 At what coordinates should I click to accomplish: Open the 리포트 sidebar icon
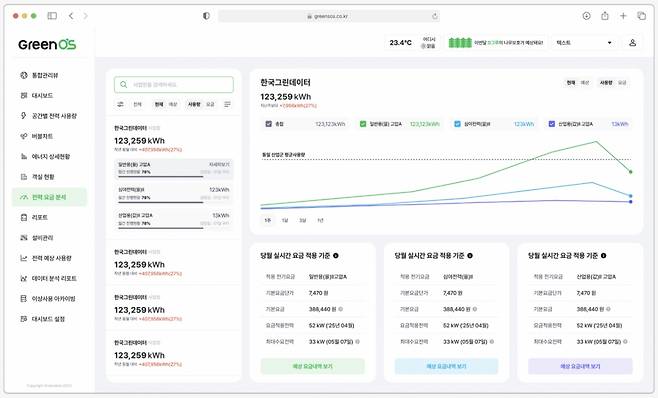(24, 217)
